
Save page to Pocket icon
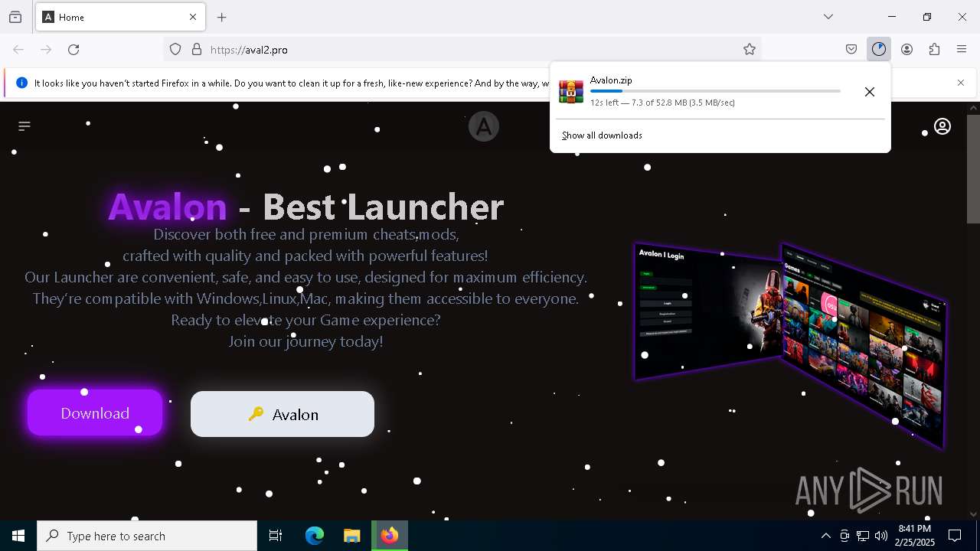click(851, 50)
